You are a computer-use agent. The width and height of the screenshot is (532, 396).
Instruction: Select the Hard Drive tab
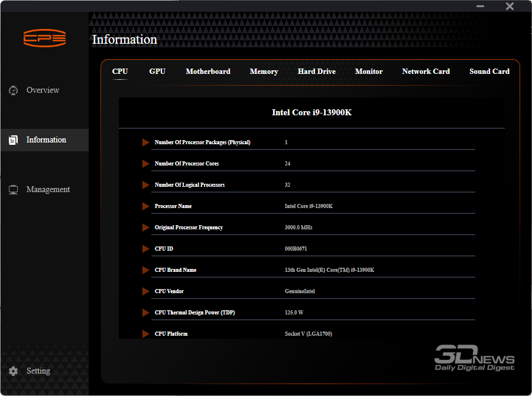click(317, 72)
